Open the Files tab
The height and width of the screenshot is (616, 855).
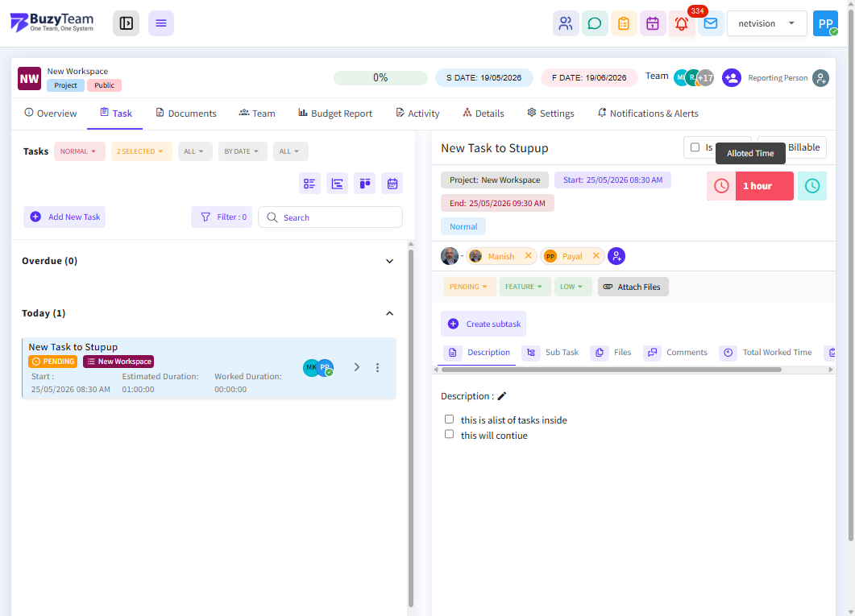[612, 353]
